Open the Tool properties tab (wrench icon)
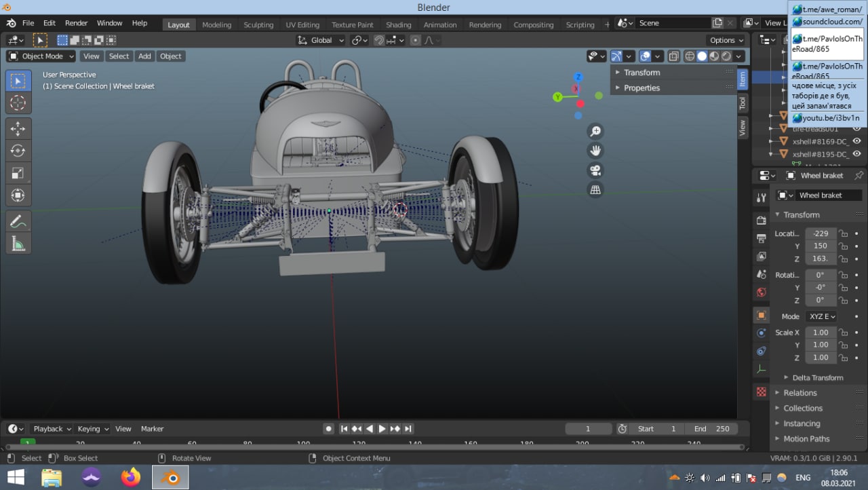This screenshot has width=868, height=490. click(761, 197)
